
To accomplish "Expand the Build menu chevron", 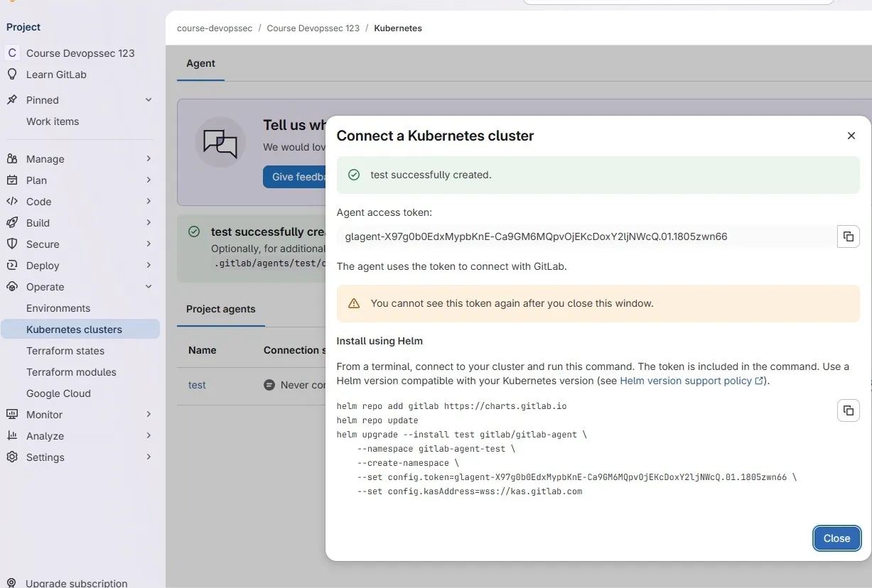I will [149, 222].
